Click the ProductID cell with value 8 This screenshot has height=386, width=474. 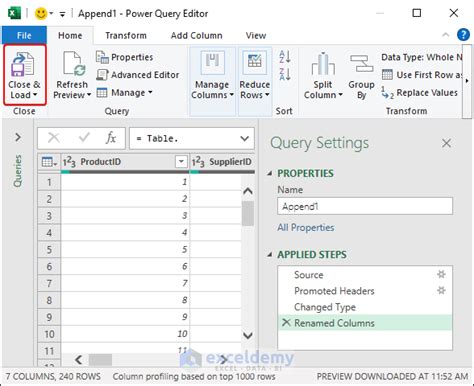pyautogui.click(x=125, y=300)
